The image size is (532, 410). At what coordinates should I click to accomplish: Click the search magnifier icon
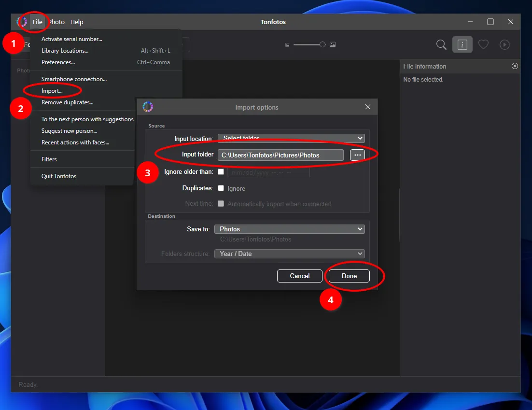coord(441,45)
